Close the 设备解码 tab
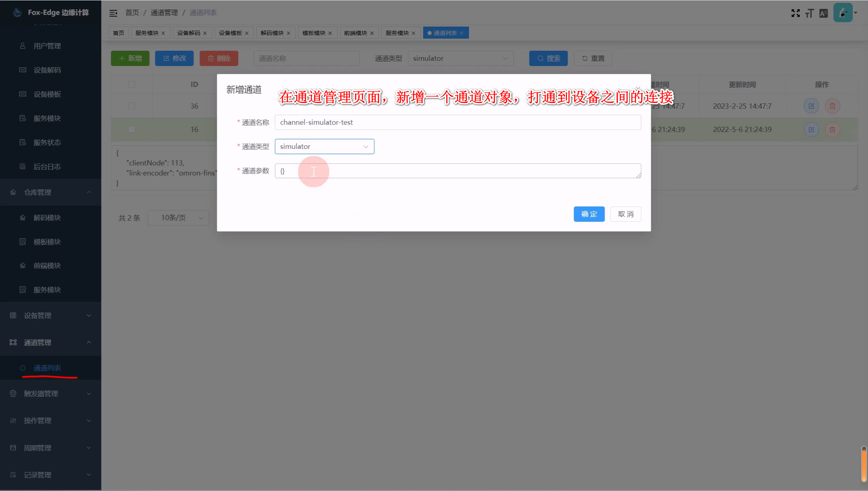 point(205,33)
